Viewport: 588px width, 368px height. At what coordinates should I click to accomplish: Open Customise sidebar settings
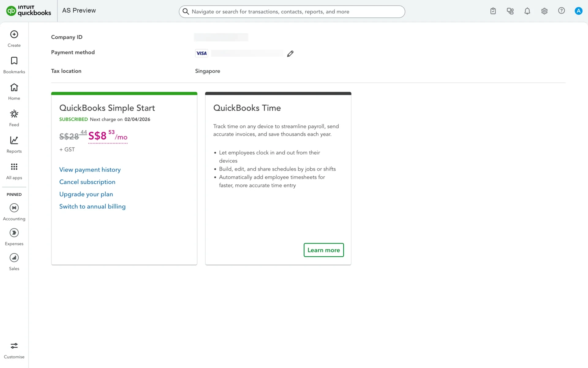click(14, 351)
